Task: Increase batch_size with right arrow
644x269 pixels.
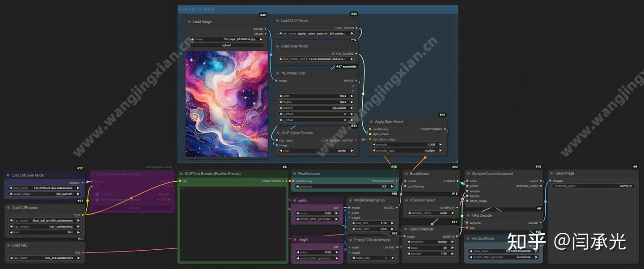Action: pyautogui.click(x=393, y=258)
